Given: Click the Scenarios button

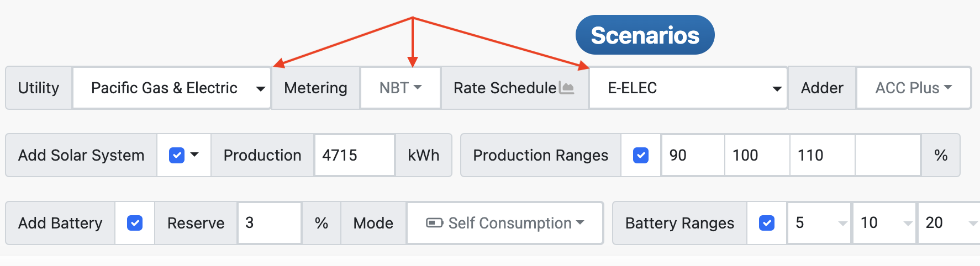Looking at the screenshot, I should pos(645,35).
